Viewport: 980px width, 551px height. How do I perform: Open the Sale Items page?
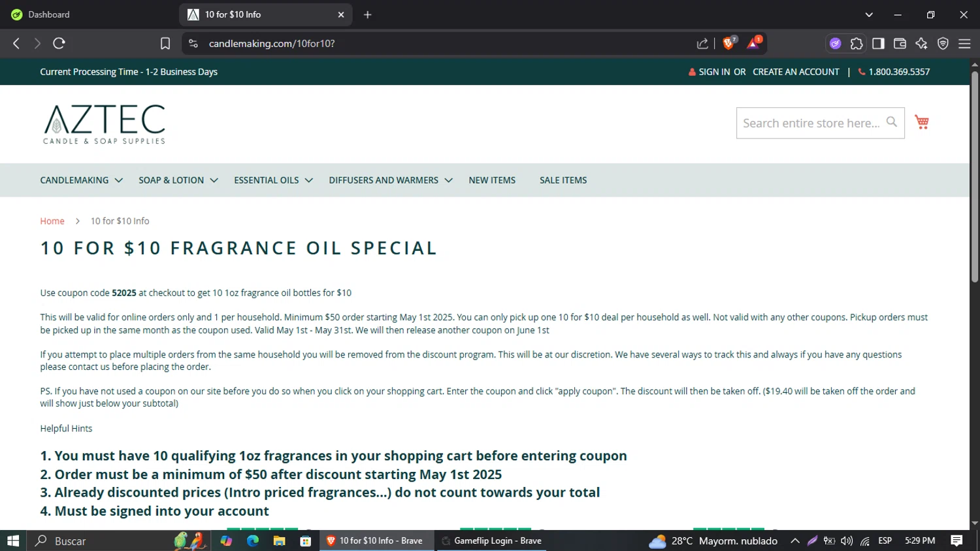point(563,180)
